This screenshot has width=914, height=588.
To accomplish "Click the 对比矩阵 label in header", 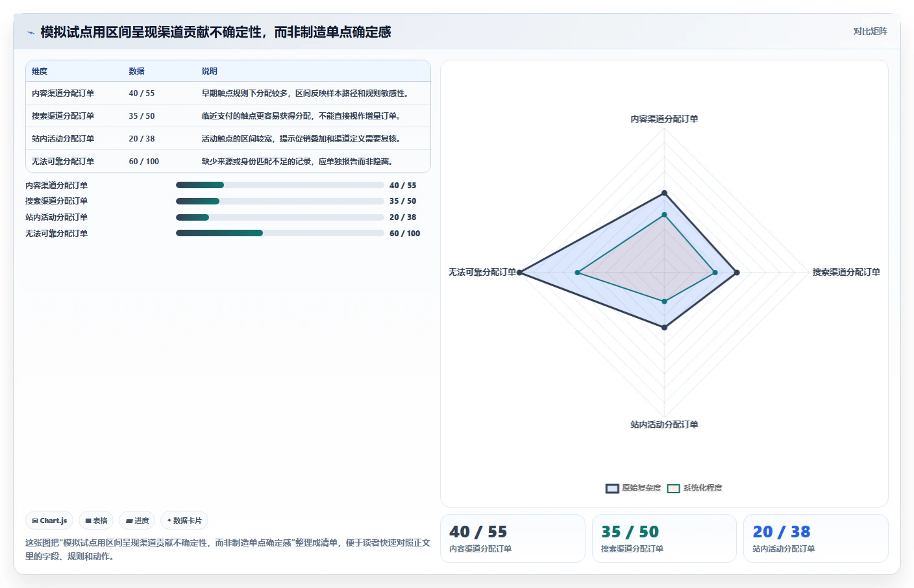I will (x=870, y=31).
